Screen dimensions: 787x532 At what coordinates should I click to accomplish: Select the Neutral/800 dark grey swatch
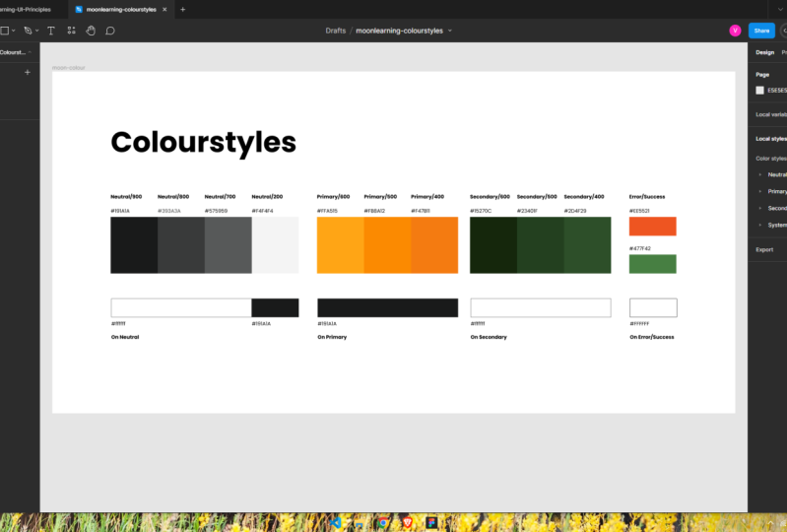pos(181,245)
